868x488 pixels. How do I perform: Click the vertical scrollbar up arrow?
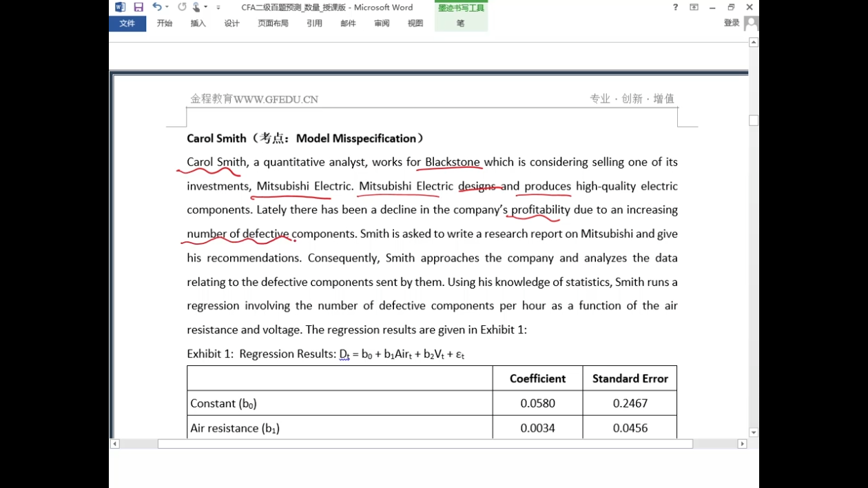[754, 43]
